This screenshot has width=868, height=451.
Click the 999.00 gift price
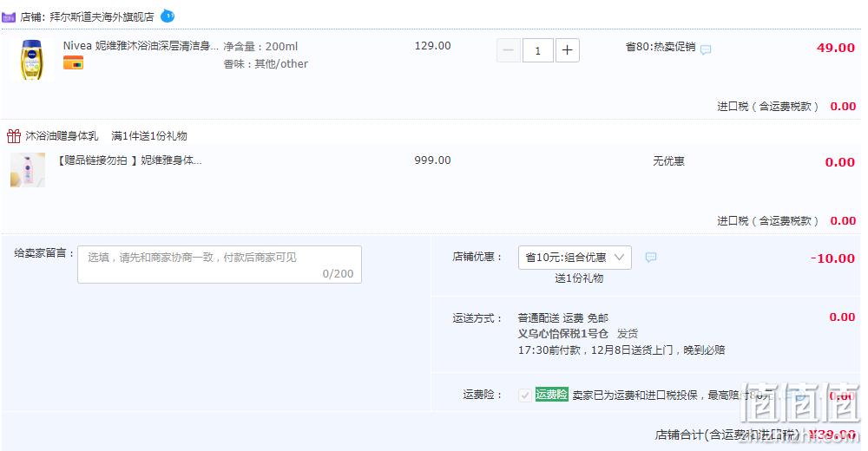pyautogui.click(x=432, y=160)
